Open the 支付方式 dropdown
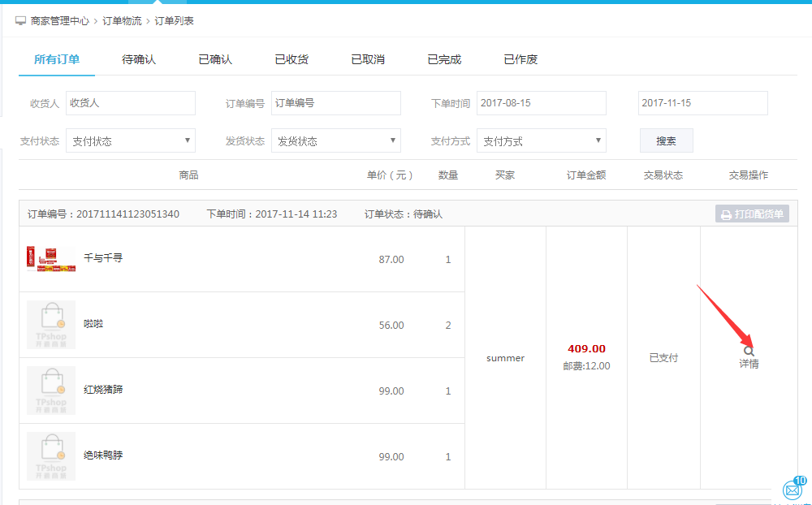Viewport: 812px width, 505px height. [541, 140]
